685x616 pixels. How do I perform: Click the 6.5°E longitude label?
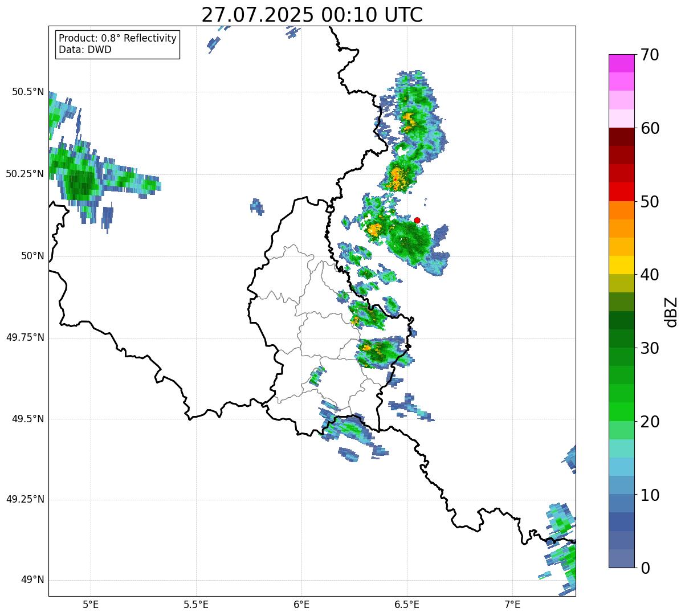coord(407,605)
